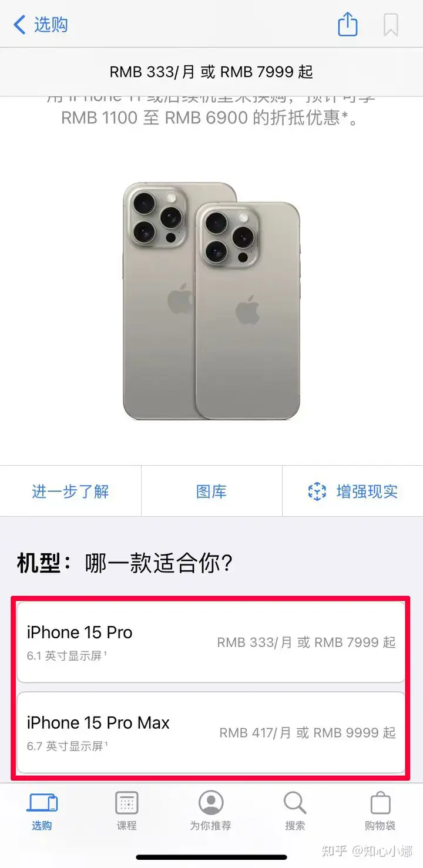The width and height of the screenshot is (423, 868).
Task: Go back using the blue chevron arrow
Action: coord(19,25)
